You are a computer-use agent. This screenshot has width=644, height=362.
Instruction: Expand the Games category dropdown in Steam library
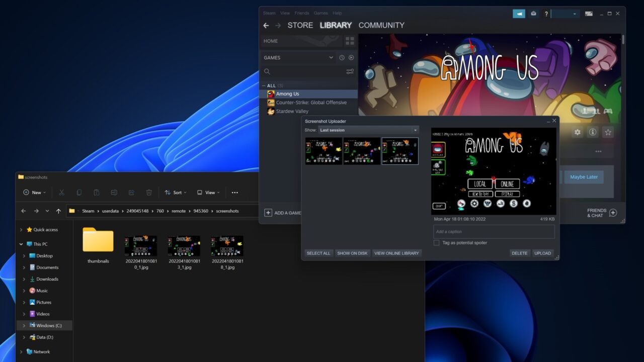331,58
